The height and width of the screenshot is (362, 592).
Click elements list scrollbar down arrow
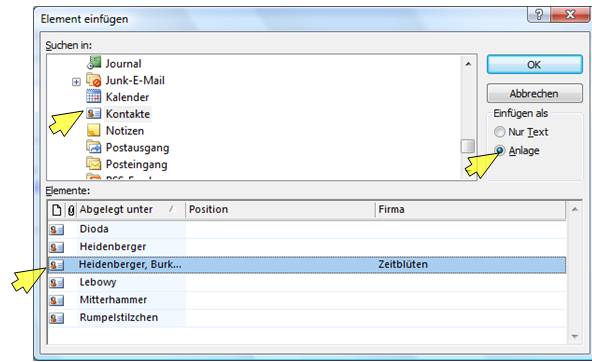[574, 336]
